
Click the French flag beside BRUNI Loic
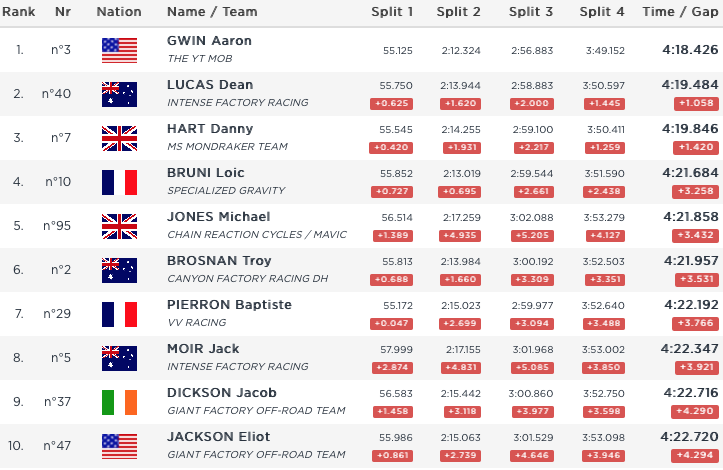(119, 182)
